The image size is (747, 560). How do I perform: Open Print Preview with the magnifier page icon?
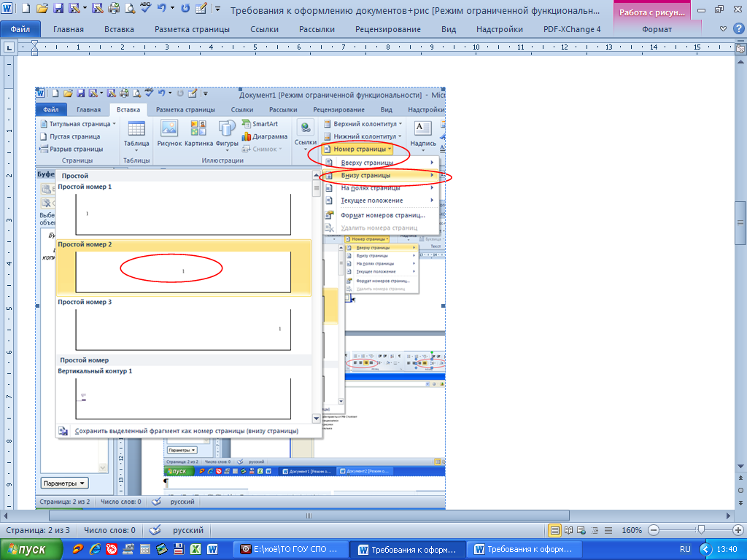coord(130,9)
